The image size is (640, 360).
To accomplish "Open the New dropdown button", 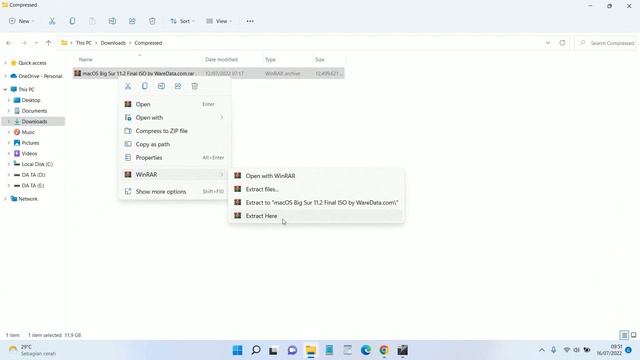I will coord(21,21).
